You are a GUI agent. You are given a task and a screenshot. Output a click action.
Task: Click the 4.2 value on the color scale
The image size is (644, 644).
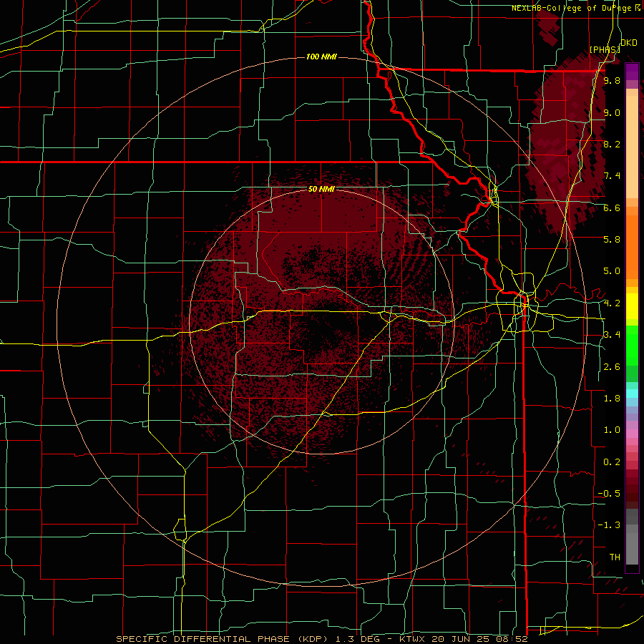pos(612,303)
